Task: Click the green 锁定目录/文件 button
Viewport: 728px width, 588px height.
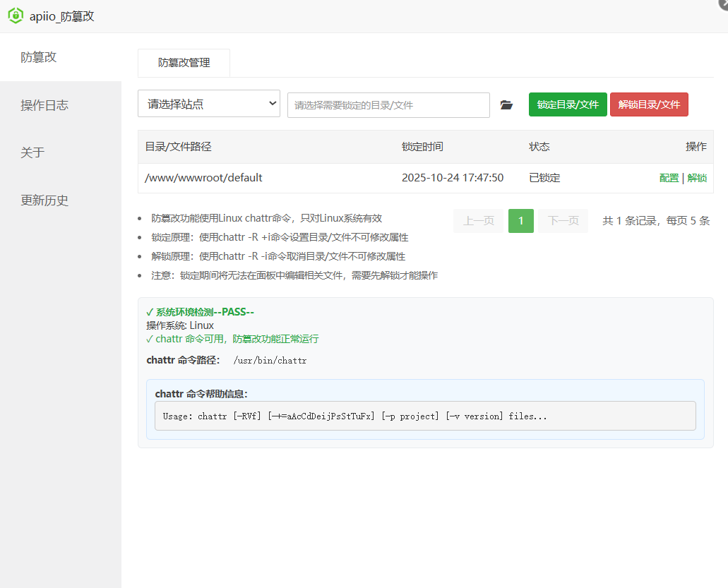Action: pyautogui.click(x=567, y=104)
